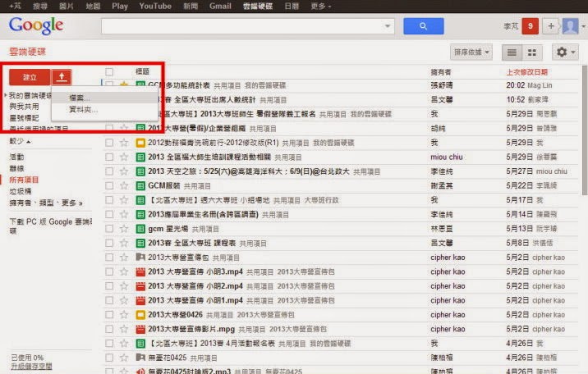The width and height of the screenshot is (588, 374).
Task: Star the 小明3.mp4 video
Action: pos(124,271)
